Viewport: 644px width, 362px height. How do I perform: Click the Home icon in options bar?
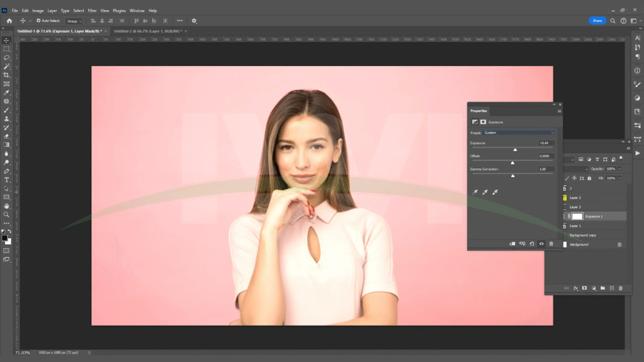click(x=9, y=21)
